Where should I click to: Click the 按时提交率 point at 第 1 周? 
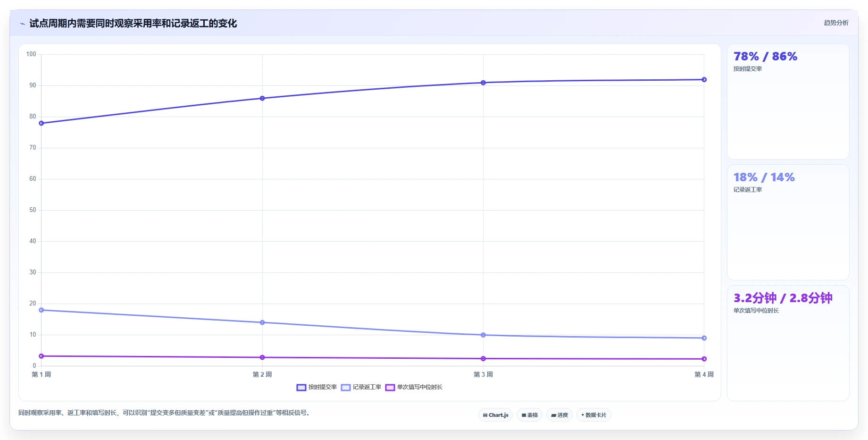(42, 123)
